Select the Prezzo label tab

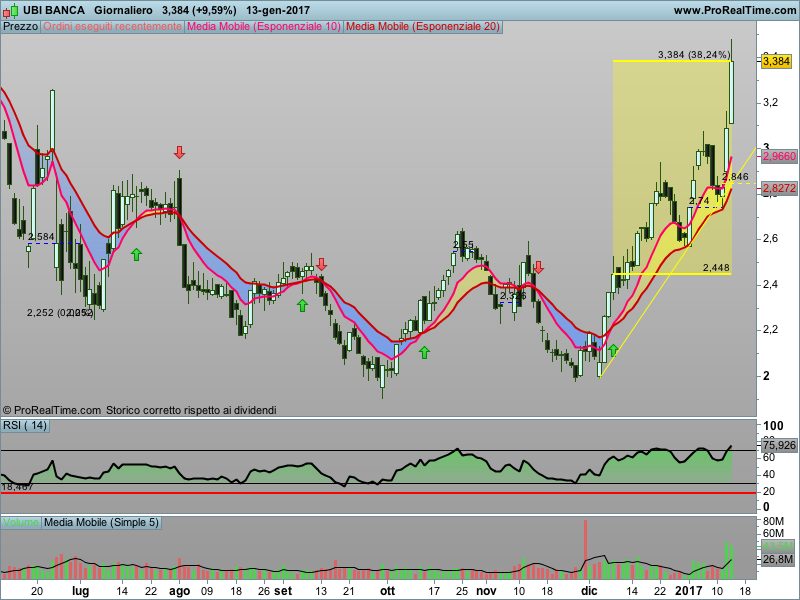coord(20,27)
